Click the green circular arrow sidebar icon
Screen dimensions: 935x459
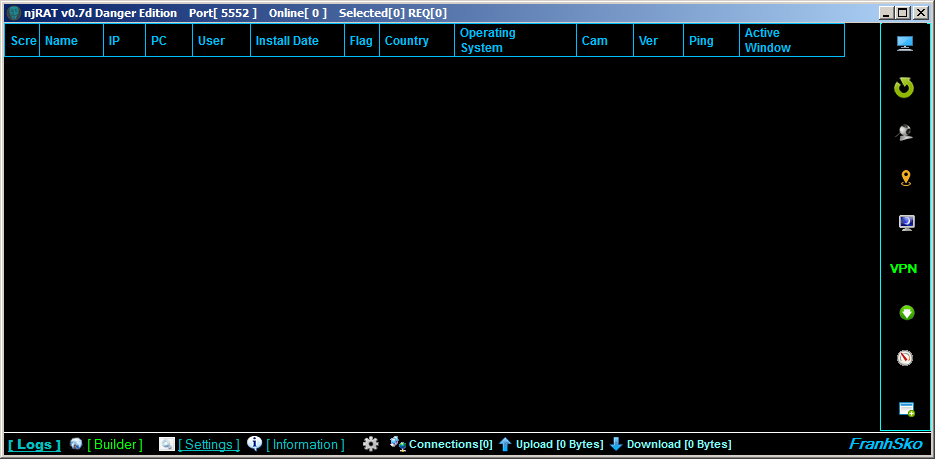pos(905,88)
